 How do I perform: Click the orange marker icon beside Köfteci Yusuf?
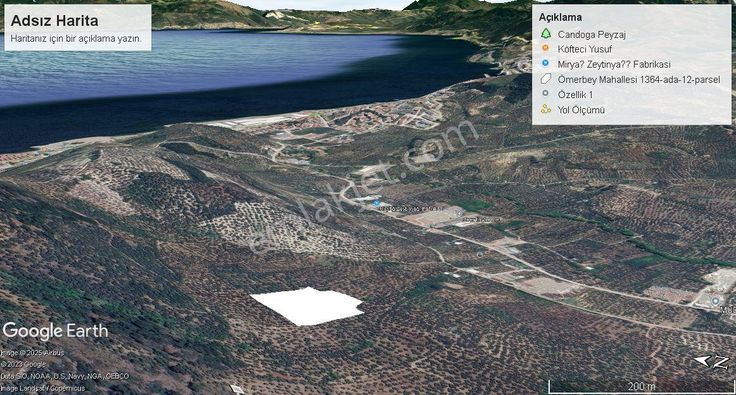(x=545, y=48)
